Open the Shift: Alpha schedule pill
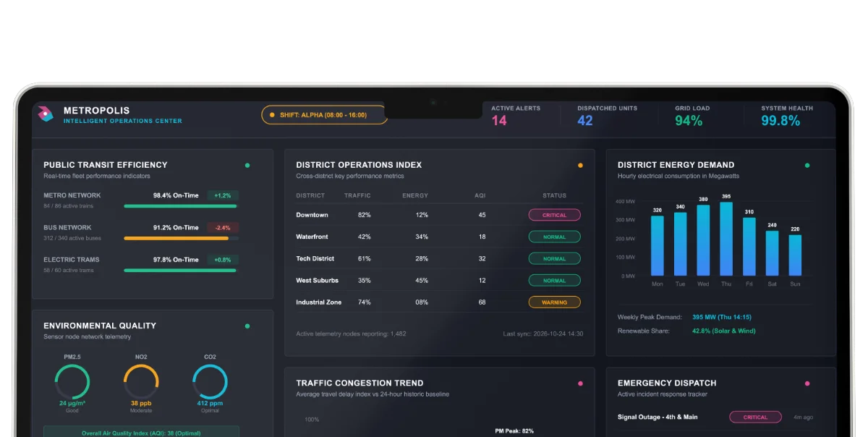This screenshot has width=868, height=437. coord(324,115)
